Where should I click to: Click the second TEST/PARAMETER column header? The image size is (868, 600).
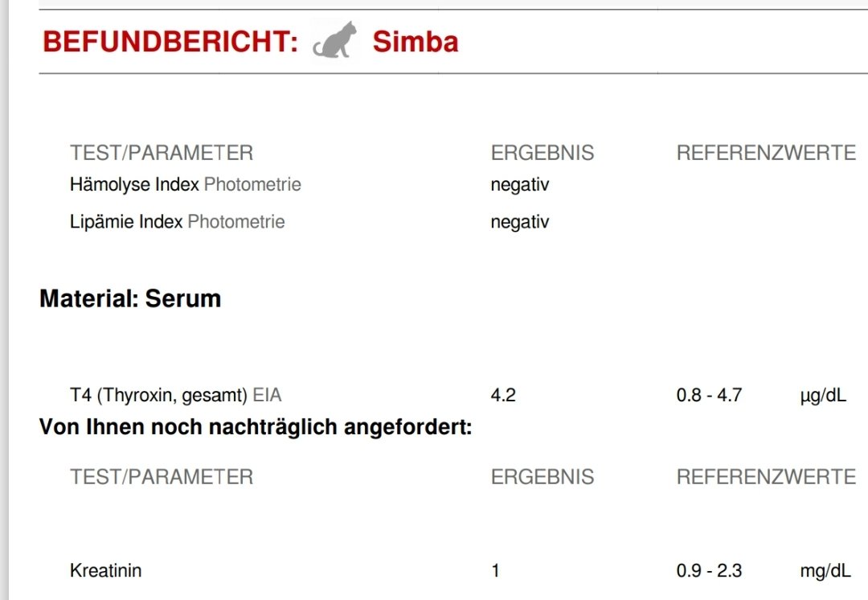pos(162,477)
